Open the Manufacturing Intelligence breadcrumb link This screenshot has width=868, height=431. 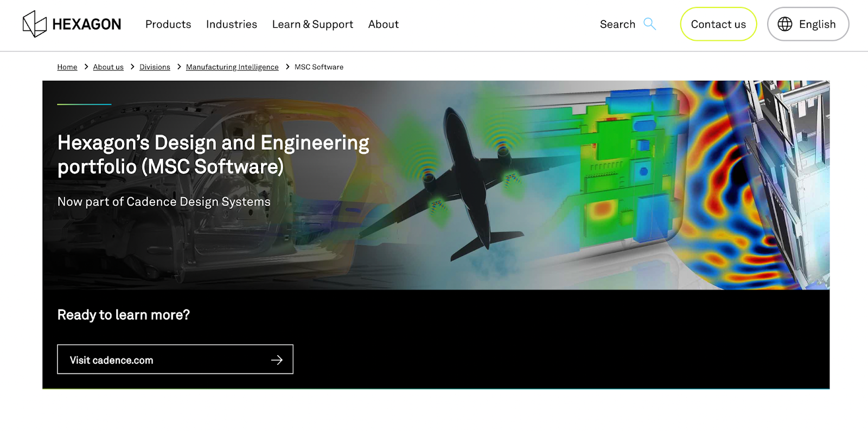click(x=232, y=67)
